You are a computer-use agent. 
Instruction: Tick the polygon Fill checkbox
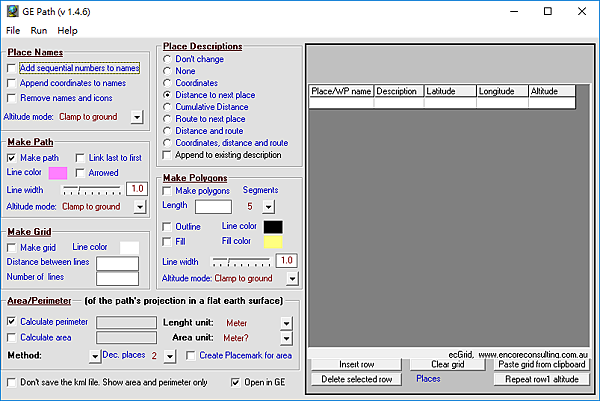(x=167, y=241)
